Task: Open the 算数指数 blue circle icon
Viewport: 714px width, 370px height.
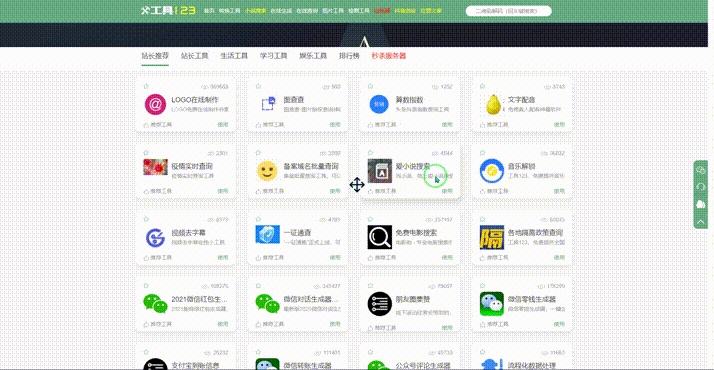Action: pyautogui.click(x=379, y=104)
